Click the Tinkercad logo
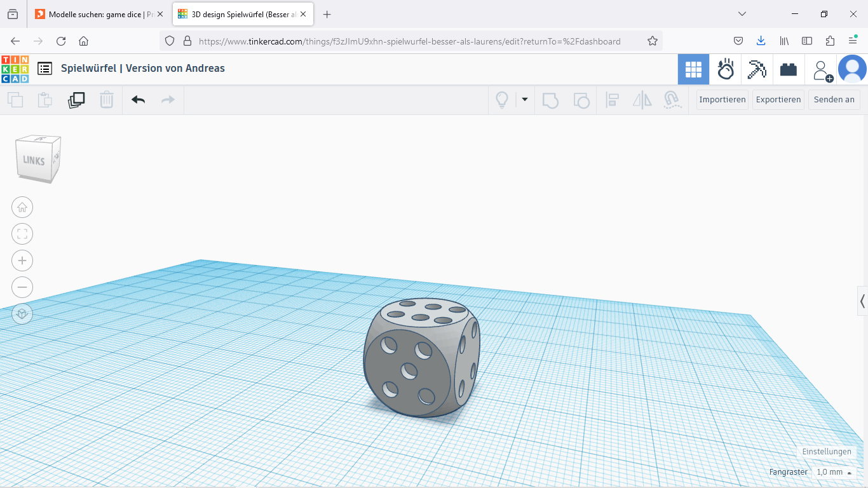Viewport: 868px width, 488px height. [x=15, y=69]
